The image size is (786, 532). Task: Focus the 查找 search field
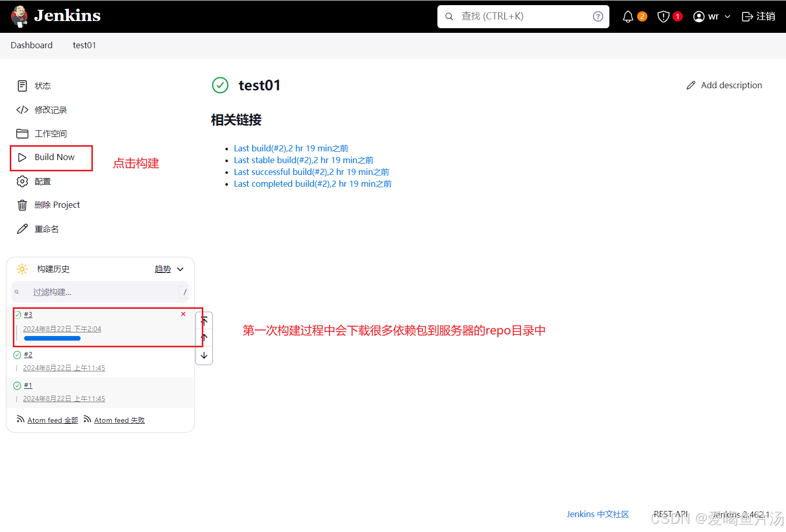523,16
